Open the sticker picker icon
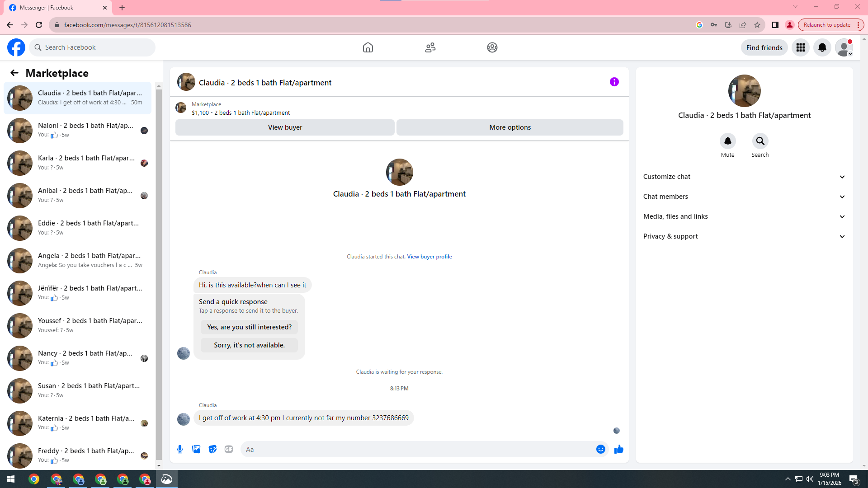 point(212,449)
